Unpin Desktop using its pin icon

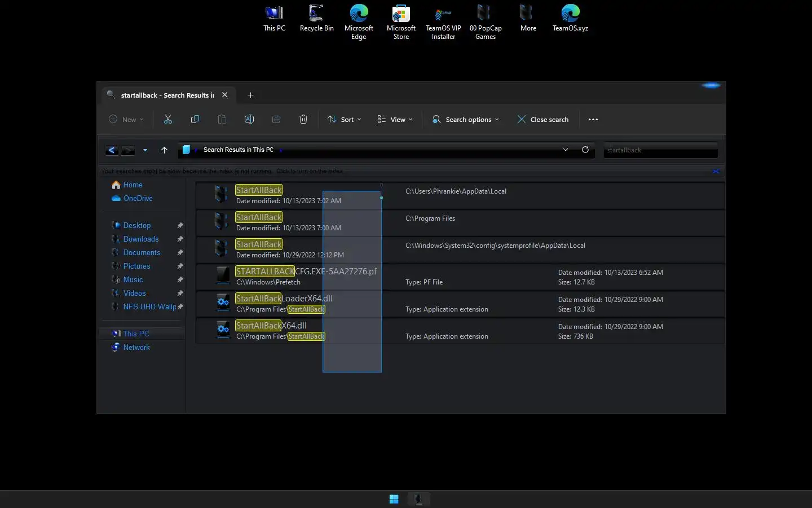pyautogui.click(x=180, y=225)
